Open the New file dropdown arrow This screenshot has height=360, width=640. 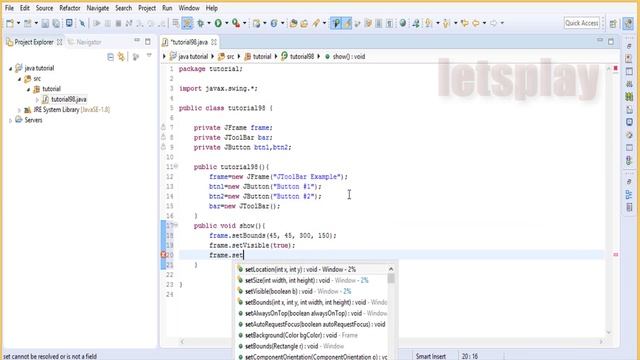pyautogui.click(x=18, y=23)
